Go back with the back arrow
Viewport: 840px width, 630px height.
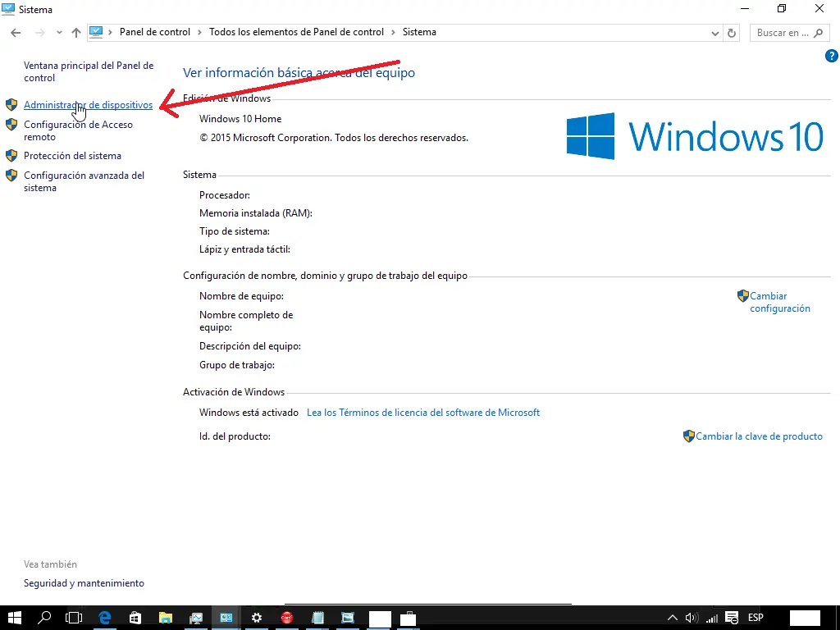[x=16, y=33]
